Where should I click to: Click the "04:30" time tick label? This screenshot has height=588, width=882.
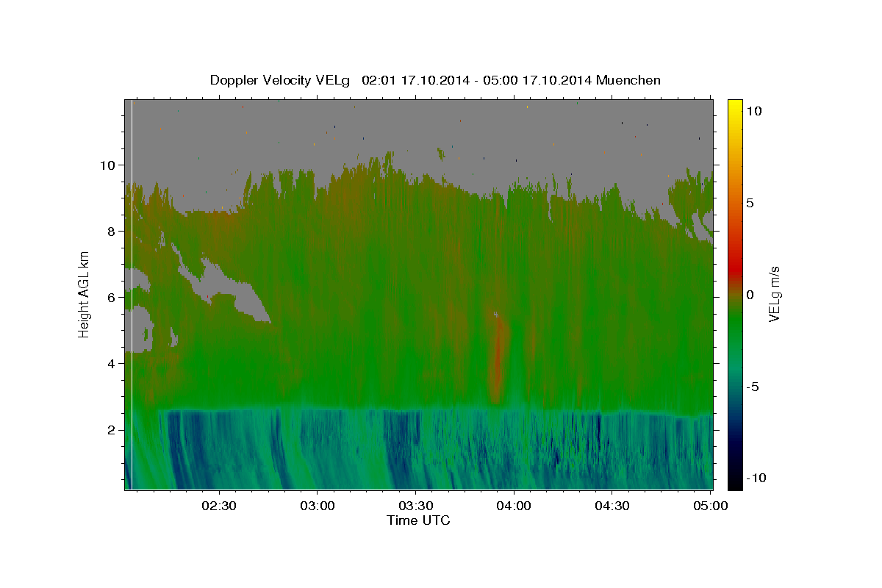[x=612, y=506]
